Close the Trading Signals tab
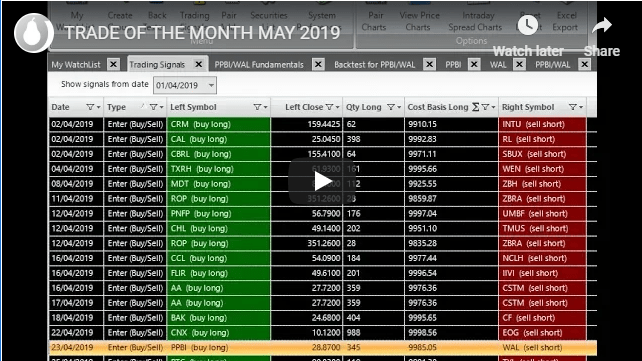 199,64
